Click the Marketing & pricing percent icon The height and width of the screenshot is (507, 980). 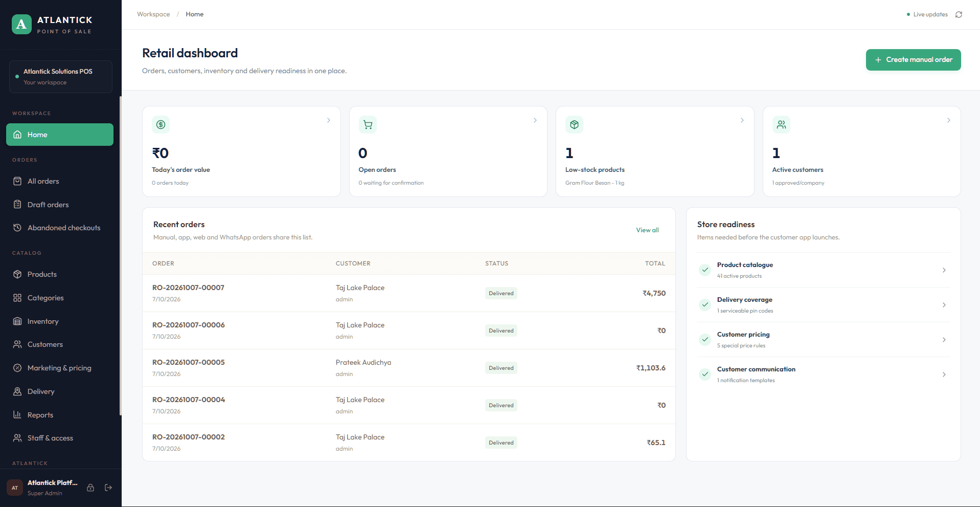[x=17, y=368]
